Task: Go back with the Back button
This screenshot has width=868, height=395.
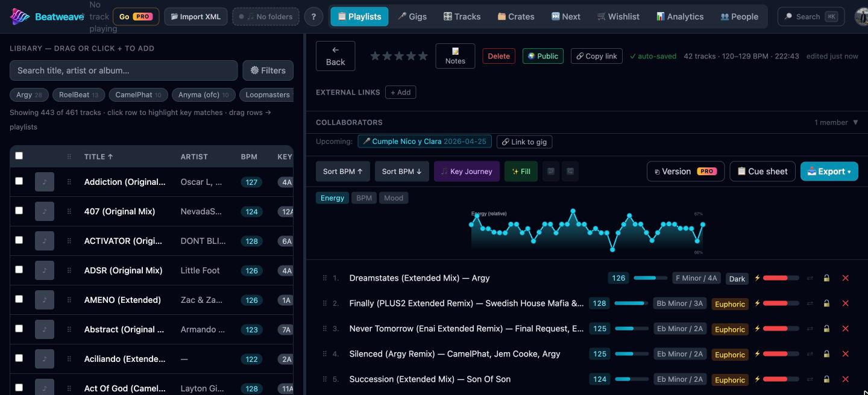Action: coord(336,56)
